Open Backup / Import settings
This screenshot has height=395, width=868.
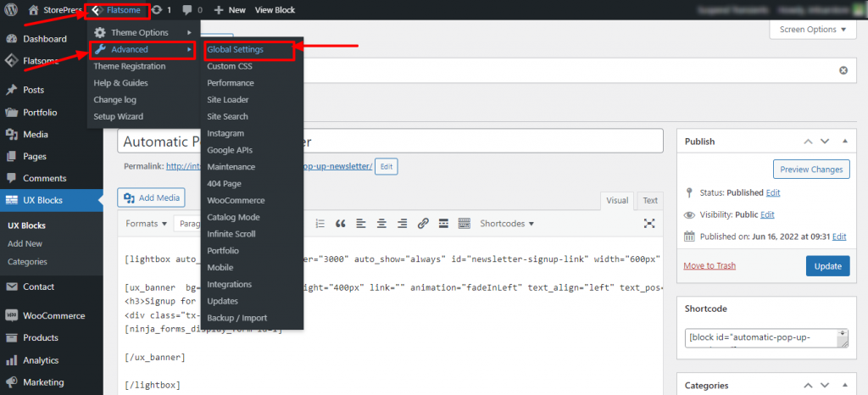[x=237, y=318]
